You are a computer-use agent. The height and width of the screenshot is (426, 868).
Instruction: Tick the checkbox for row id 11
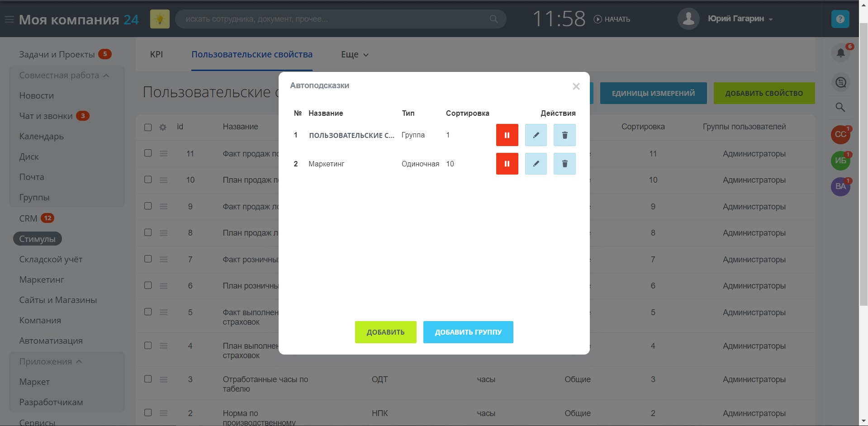click(x=148, y=153)
